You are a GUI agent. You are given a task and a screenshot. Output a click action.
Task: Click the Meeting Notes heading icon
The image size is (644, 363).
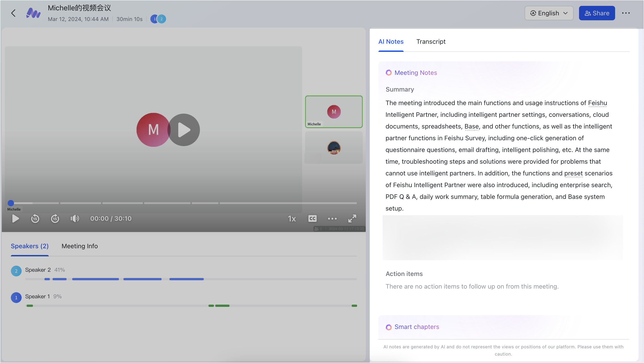click(x=389, y=73)
